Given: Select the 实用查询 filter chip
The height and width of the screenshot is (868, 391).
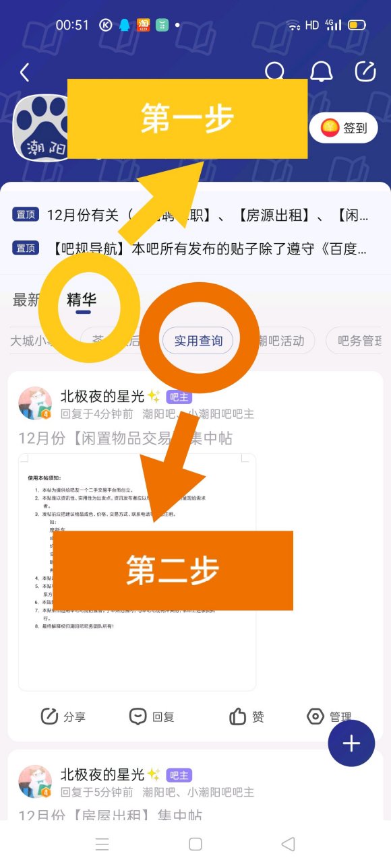Looking at the screenshot, I should (198, 341).
